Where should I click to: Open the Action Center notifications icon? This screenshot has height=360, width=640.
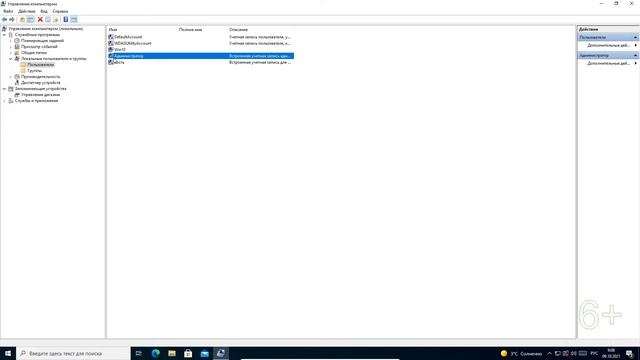629,353
